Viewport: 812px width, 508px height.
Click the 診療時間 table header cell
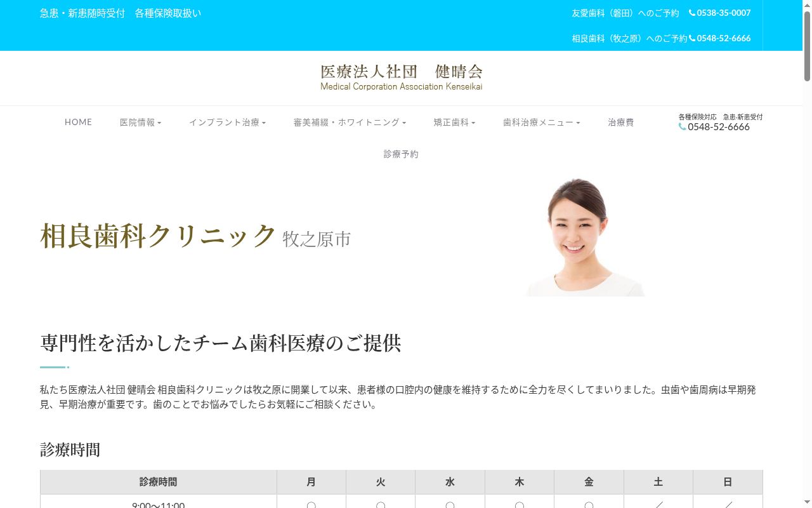tap(159, 482)
